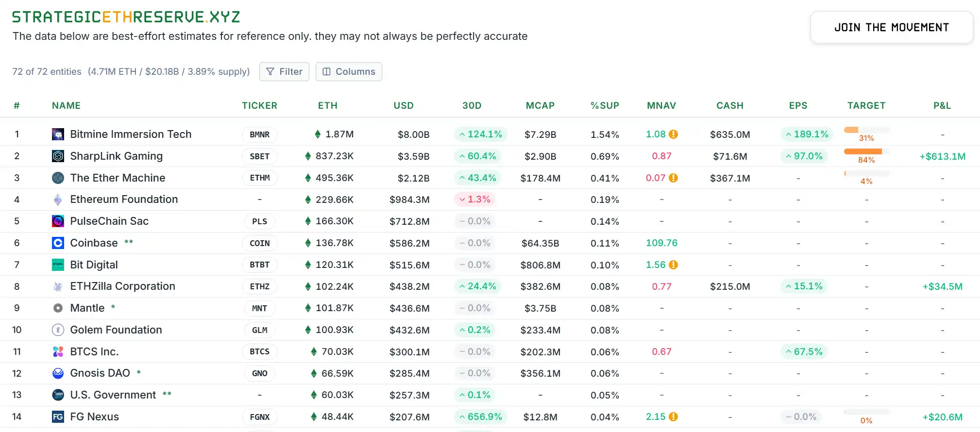Click the PulseChain Sac logo icon
The width and height of the screenshot is (980, 432).
(x=58, y=221)
